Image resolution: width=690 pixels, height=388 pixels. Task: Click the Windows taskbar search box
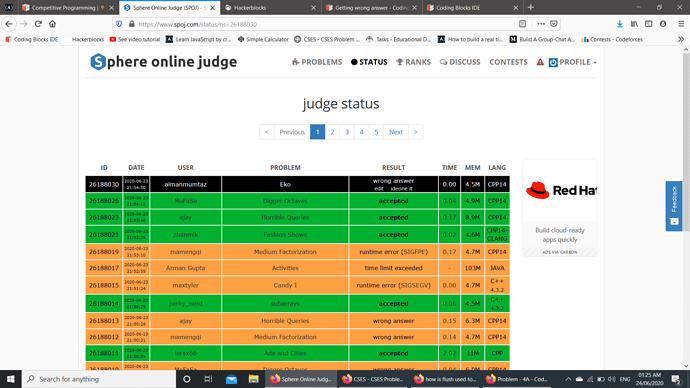click(99, 379)
